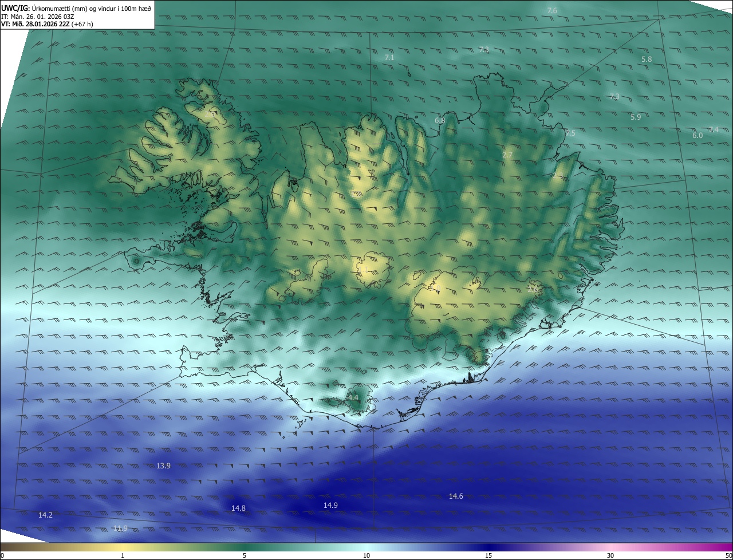Click the 14.2 precipitation value

point(45,515)
